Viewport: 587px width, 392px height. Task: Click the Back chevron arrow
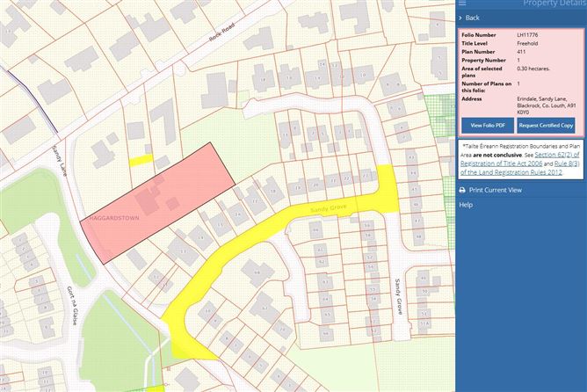[461, 18]
